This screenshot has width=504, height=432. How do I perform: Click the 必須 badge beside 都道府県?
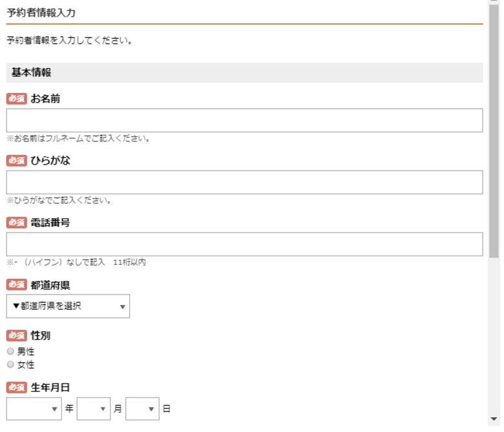pos(16,285)
